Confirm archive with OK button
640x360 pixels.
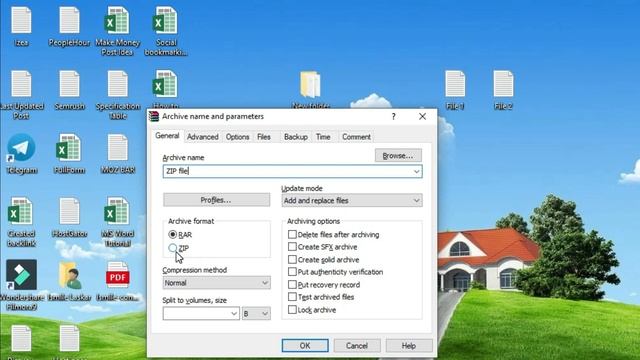tap(305, 346)
